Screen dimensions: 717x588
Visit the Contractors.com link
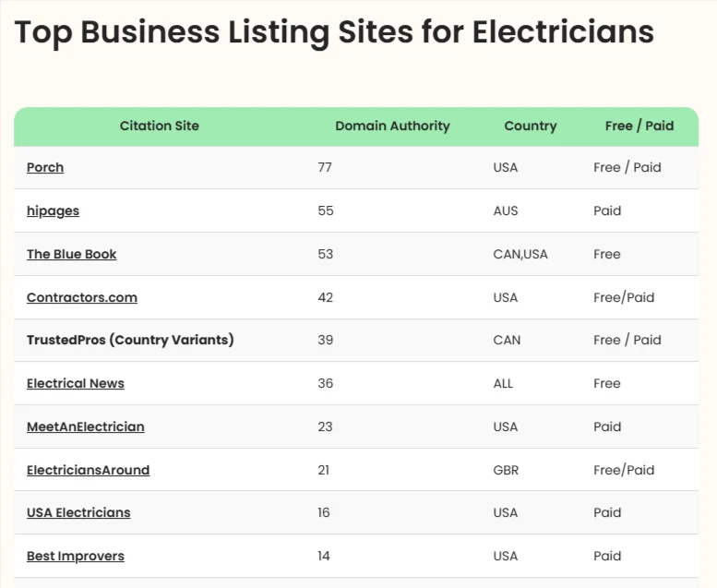(81, 297)
